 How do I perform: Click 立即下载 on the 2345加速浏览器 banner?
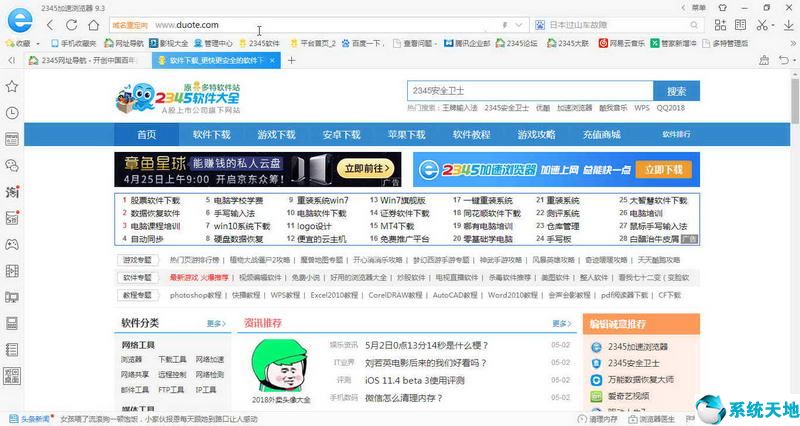tap(664, 169)
